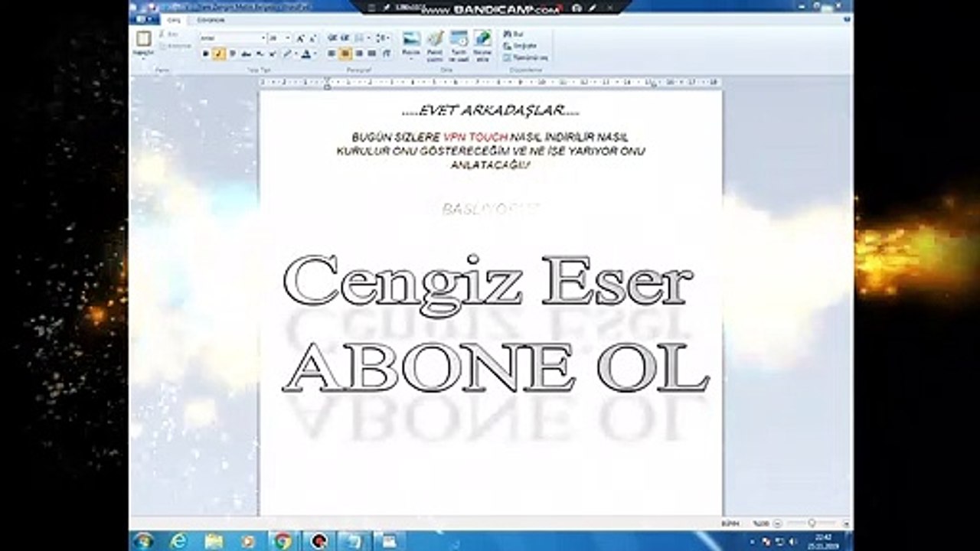
Task: Insert object (Nesne ekle)
Action: 482,44
